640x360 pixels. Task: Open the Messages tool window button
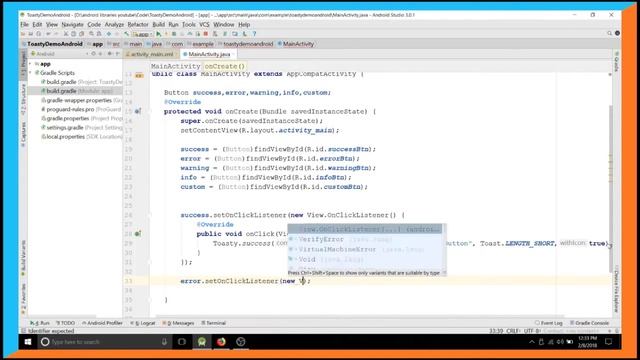[x=178, y=323]
